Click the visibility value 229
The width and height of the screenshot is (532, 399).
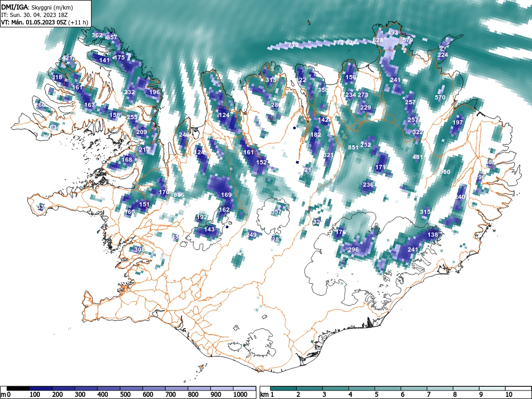point(365,107)
